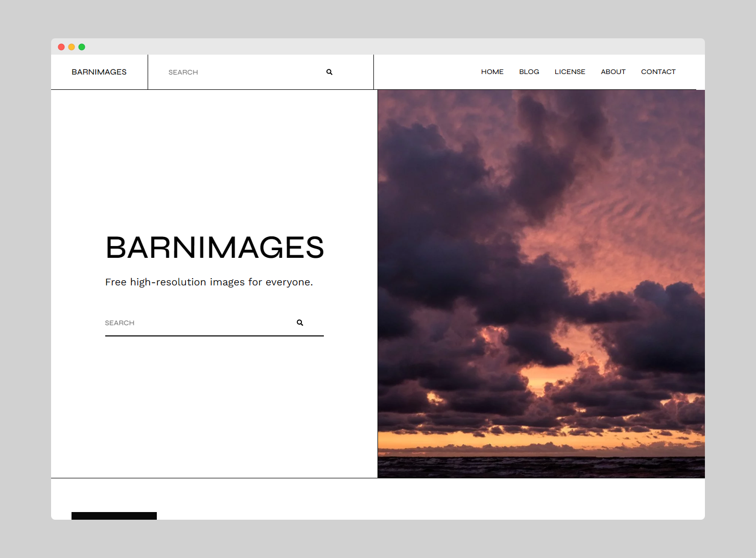Viewport: 756px width, 558px height.
Task: View the LICENSE page
Action: (x=570, y=72)
